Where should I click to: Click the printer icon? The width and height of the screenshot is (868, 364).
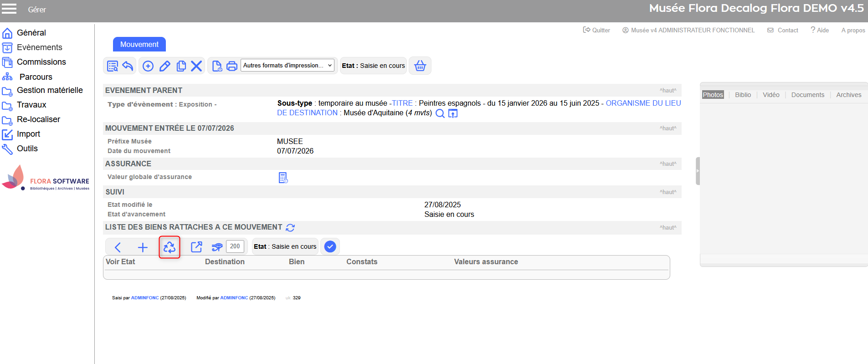(x=232, y=66)
